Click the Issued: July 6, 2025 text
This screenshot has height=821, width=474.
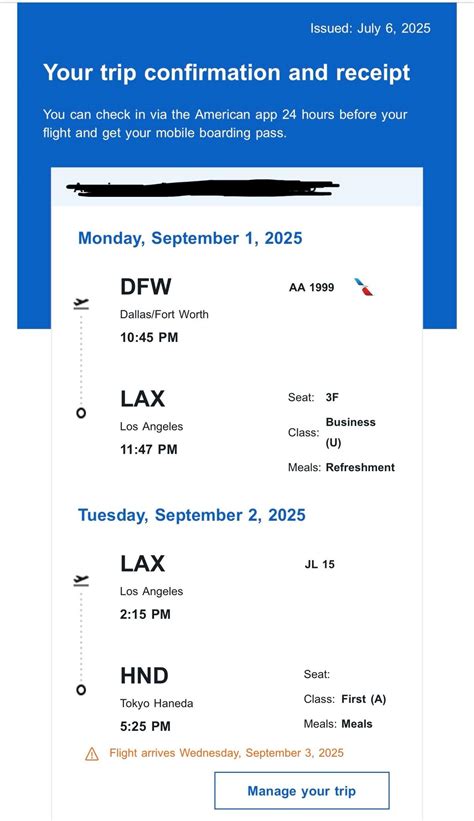(x=370, y=28)
